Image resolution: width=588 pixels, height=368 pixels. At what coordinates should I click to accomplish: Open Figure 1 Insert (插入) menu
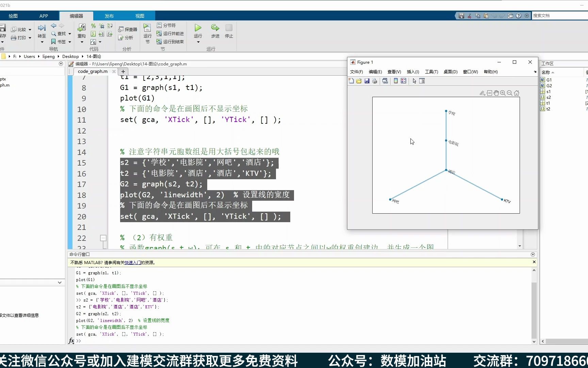[413, 72]
